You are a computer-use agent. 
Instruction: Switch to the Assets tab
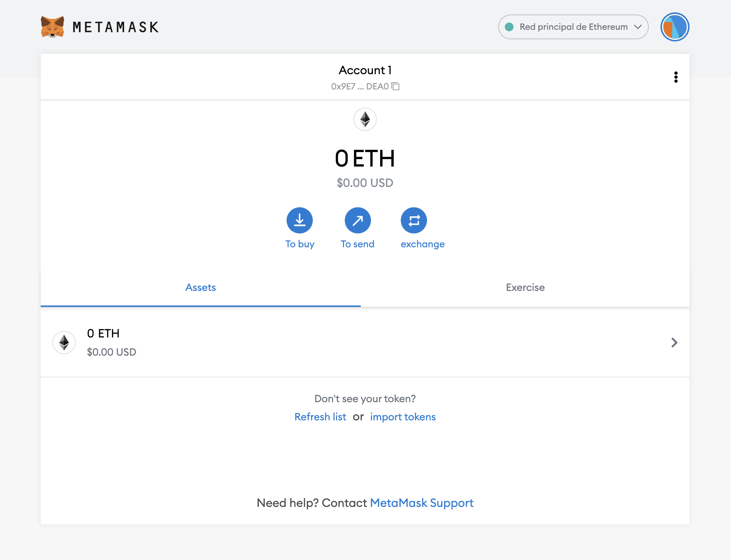[200, 288]
